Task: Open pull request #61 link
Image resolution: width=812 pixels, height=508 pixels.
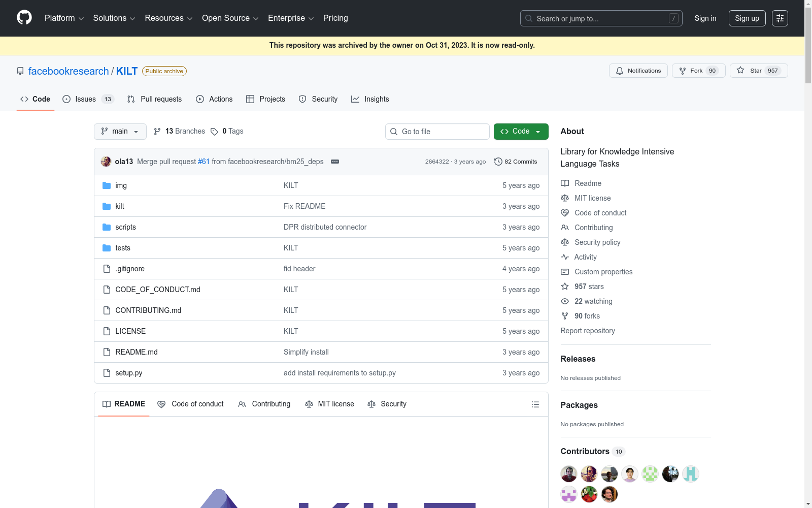Action: click(x=204, y=162)
